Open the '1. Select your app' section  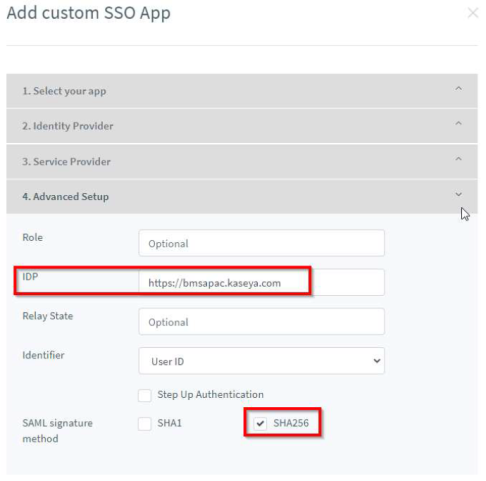coord(242,91)
